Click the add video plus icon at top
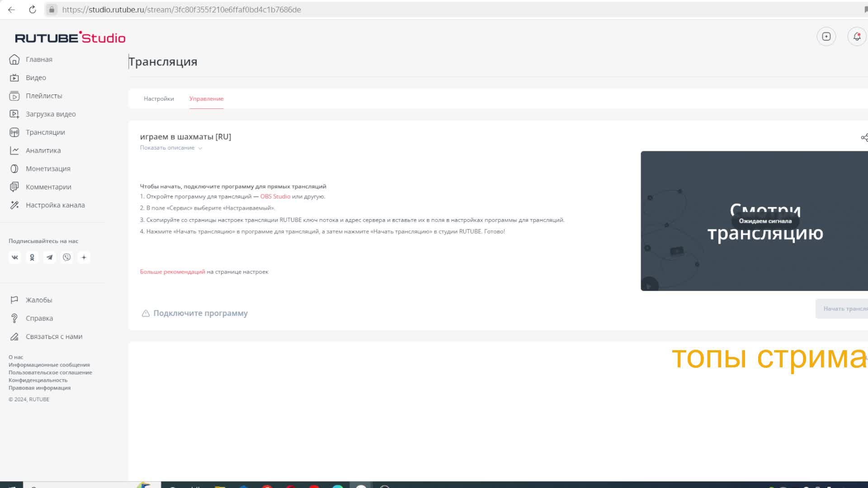The height and width of the screenshot is (488, 868). point(826,37)
